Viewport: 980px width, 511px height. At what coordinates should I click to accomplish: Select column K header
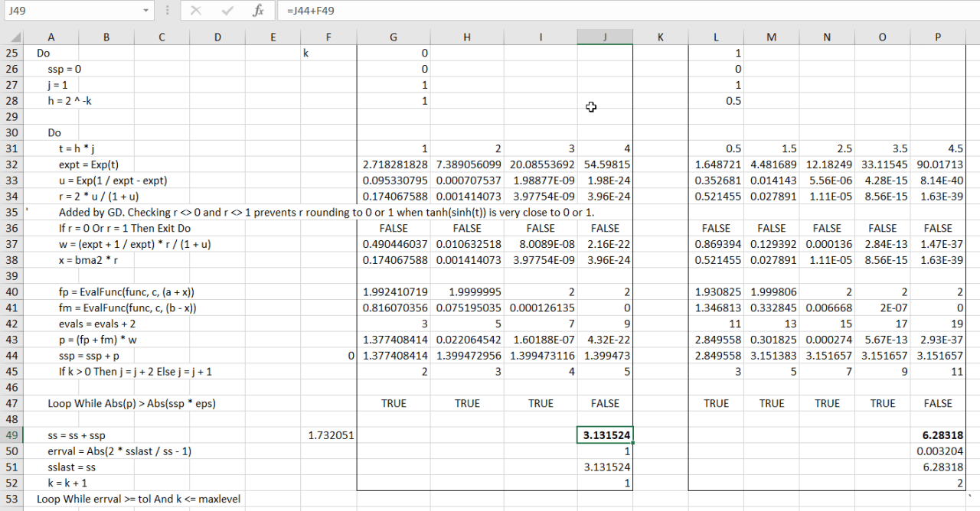pos(660,37)
